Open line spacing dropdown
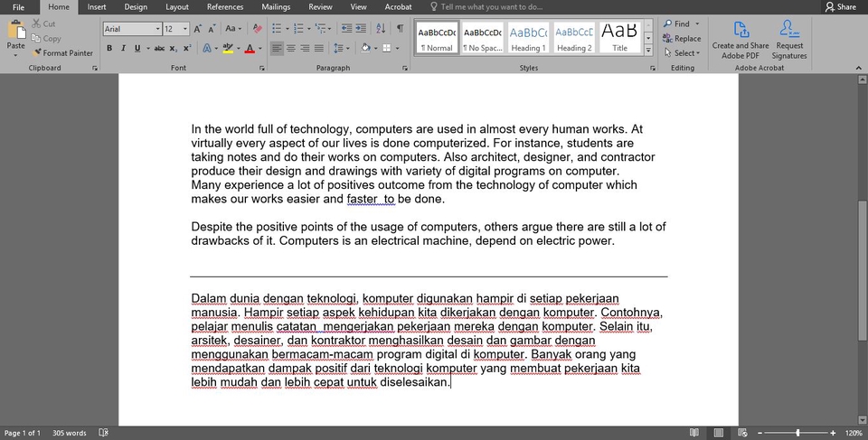The width and height of the screenshot is (868, 440). coord(347,48)
